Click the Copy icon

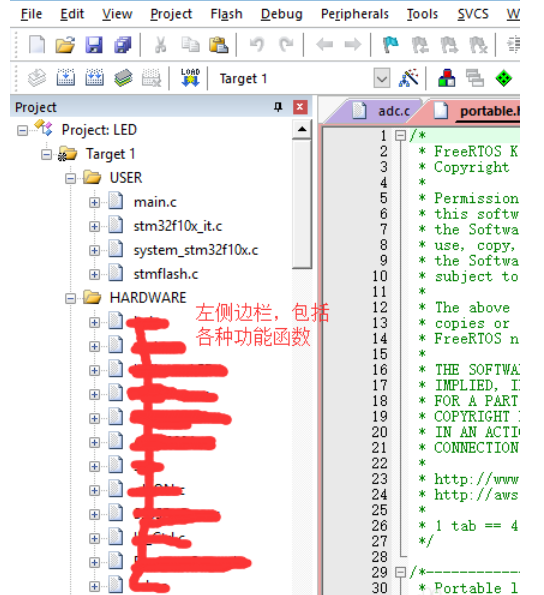tap(190, 44)
